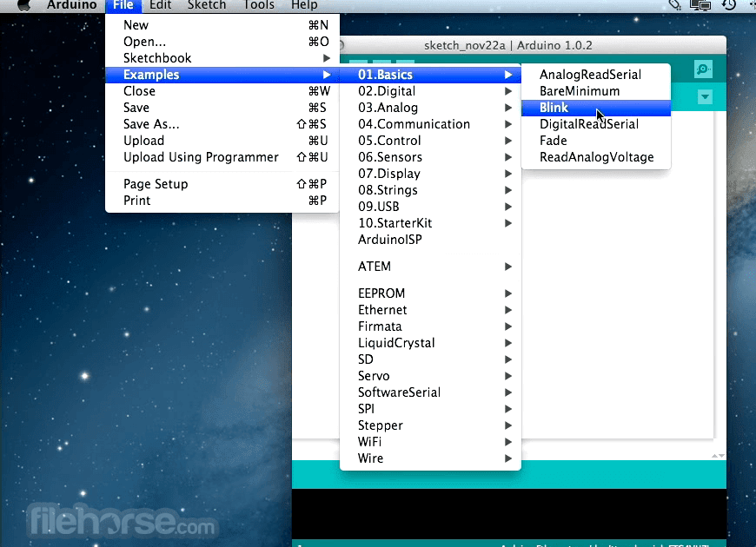Viewport: 756px width, 547px height.
Task: Choose Open... from File menu
Action: (222, 42)
